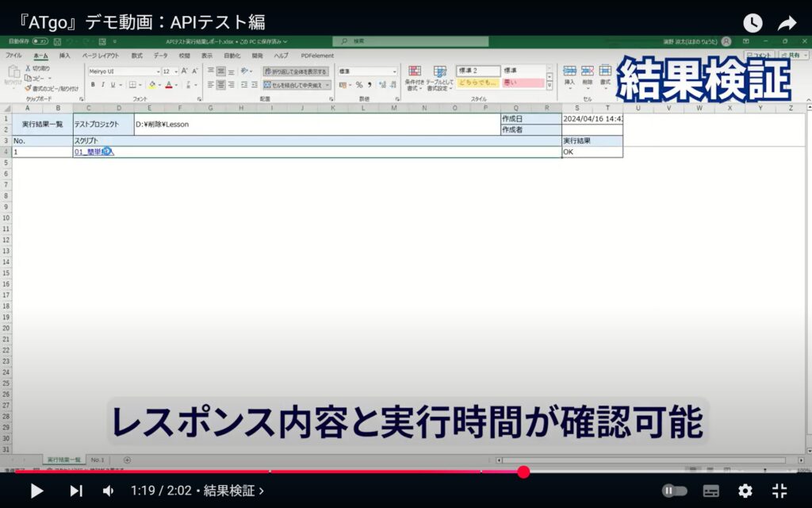
Task: Click the center horizontal align icon
Action: (221, 84)
